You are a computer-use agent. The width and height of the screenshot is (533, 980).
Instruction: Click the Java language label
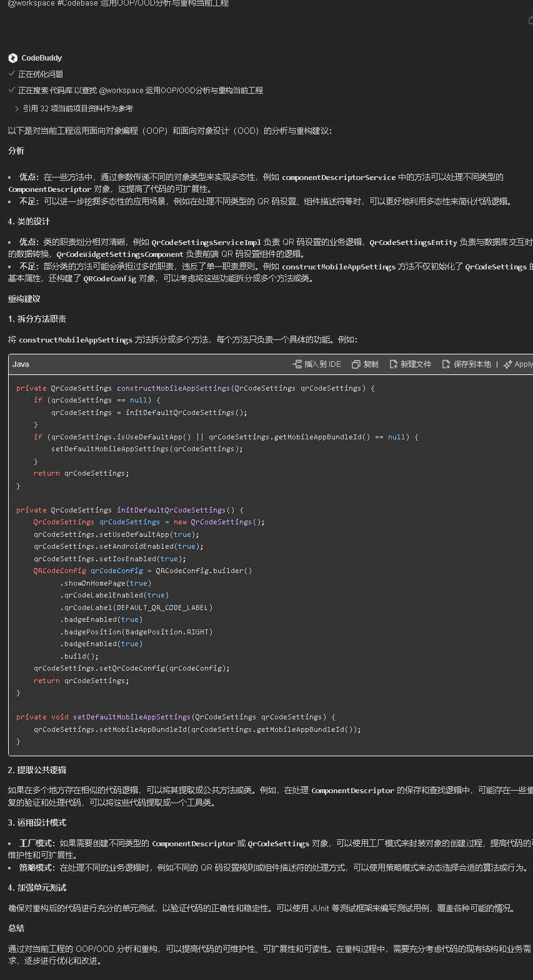(x=21, y=364)
